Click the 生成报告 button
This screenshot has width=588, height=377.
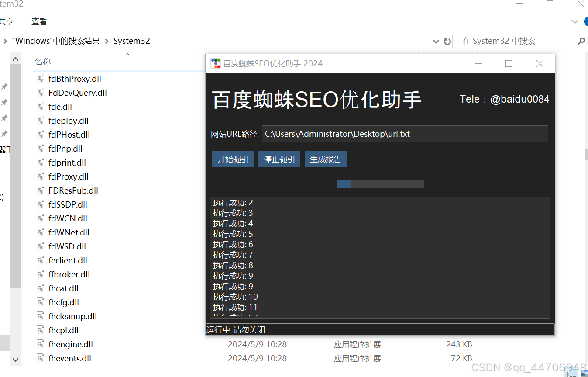click(x=326, y=159)
